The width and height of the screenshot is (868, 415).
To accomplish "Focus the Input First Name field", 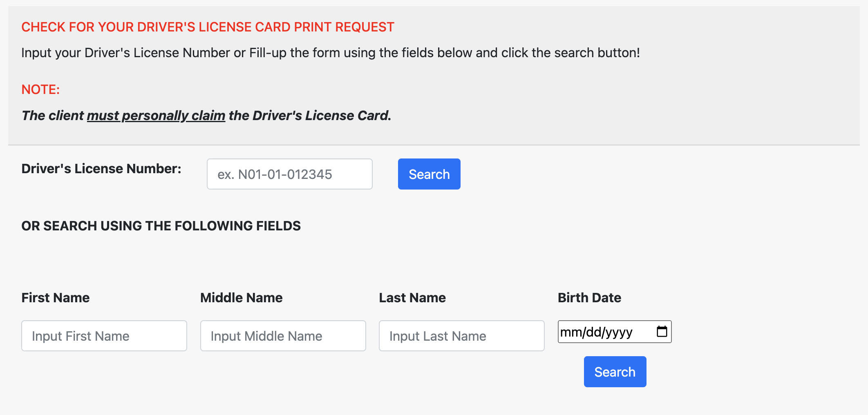I will tap(104, 336).
